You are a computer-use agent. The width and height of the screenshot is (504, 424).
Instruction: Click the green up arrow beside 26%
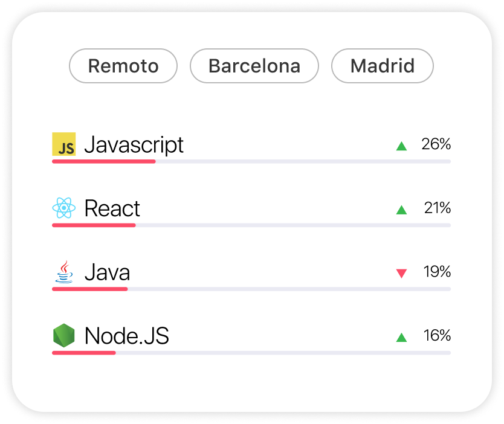(401, 146)
